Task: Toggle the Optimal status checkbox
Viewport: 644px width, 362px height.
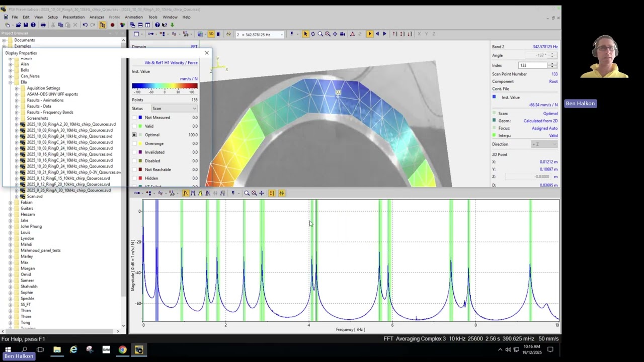Action: coord(134,135)
